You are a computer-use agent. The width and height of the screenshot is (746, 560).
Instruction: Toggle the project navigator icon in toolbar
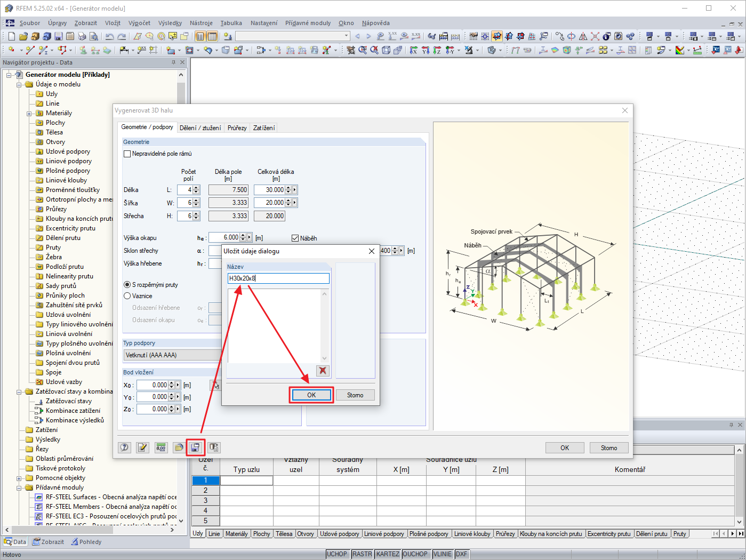pos(200,36)
